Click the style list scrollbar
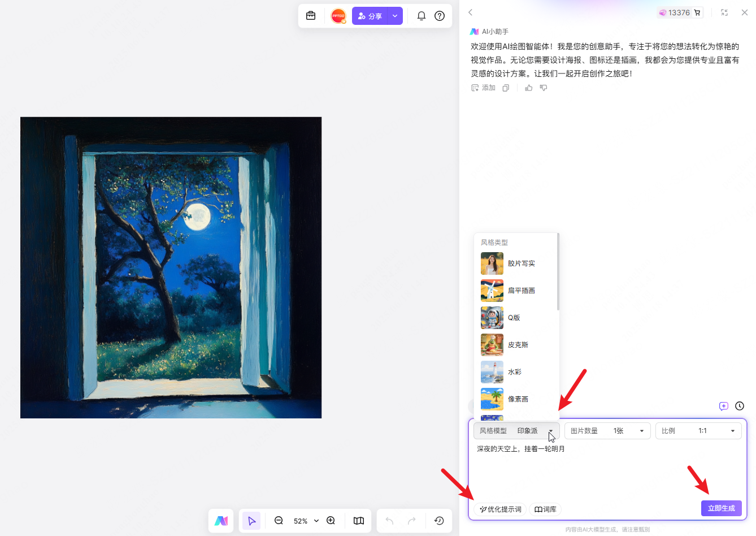The image size is (756, 536). coord(558,272)
